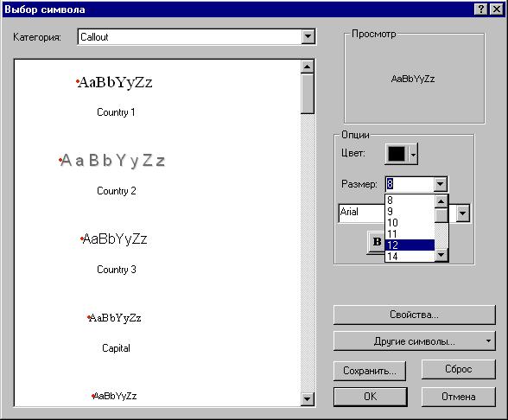Choose size 9 in the list
This screenshot has width=508, height=420.
(x=410, y=211)
